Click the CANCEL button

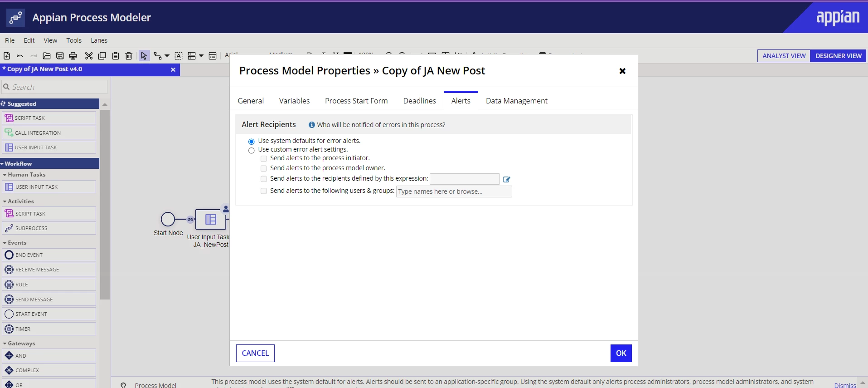point(255,353)
